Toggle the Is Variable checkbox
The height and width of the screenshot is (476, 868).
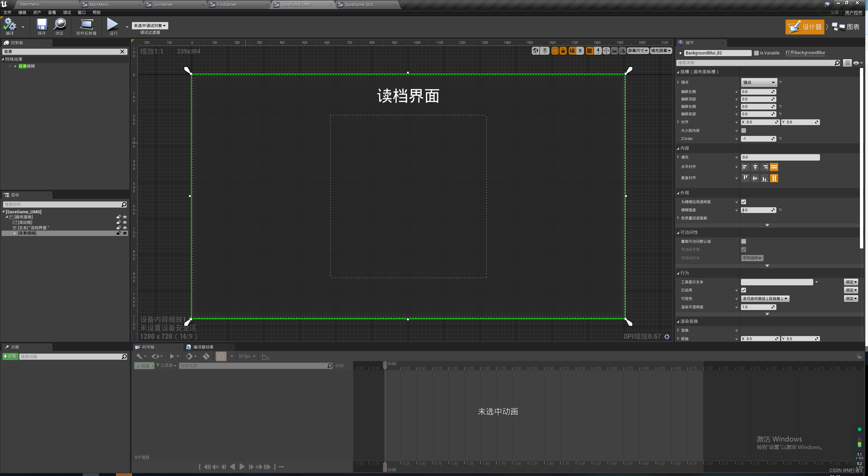coord(756,53)
